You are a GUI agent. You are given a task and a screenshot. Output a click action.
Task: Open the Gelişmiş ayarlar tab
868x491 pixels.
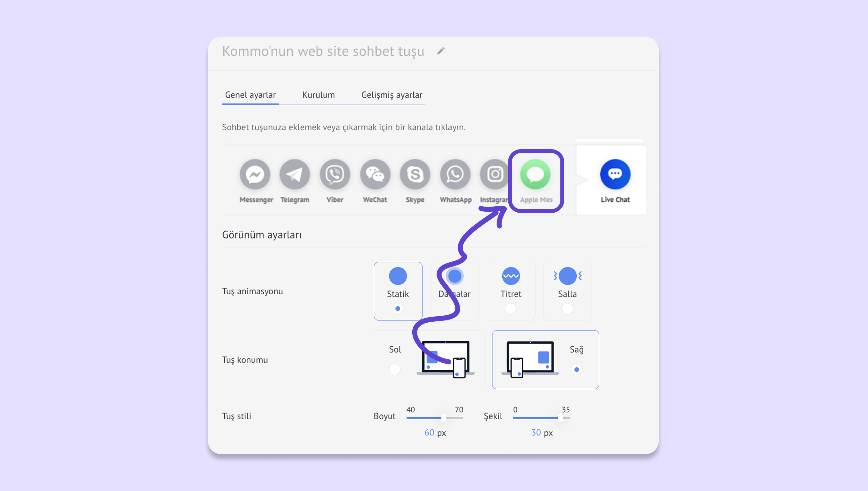tap(392, 95)
